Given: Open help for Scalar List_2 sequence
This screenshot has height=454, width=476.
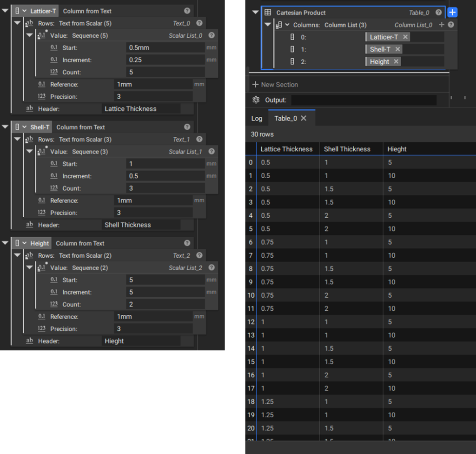Looking at the screenshot, I should [x=212, y=267].
